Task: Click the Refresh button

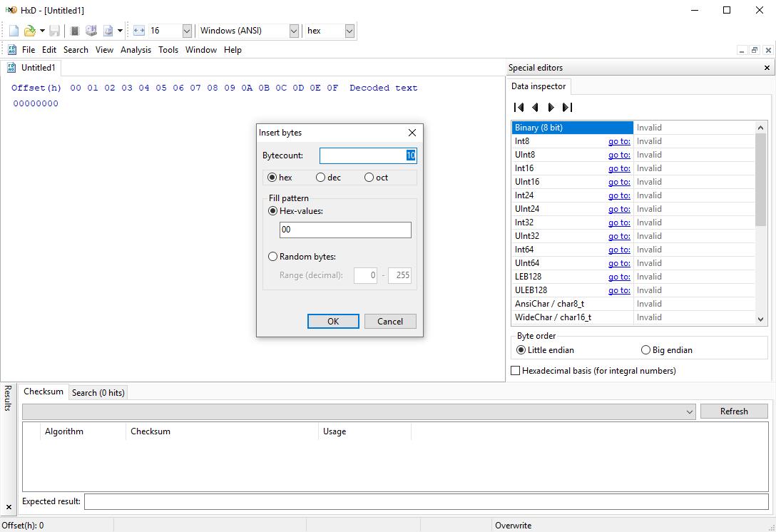Action: pyautogui.click(x=733, y=411)
